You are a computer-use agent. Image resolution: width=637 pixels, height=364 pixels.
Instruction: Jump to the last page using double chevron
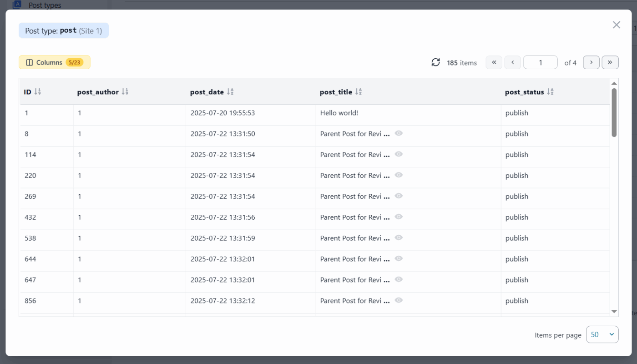coord(610,62)
